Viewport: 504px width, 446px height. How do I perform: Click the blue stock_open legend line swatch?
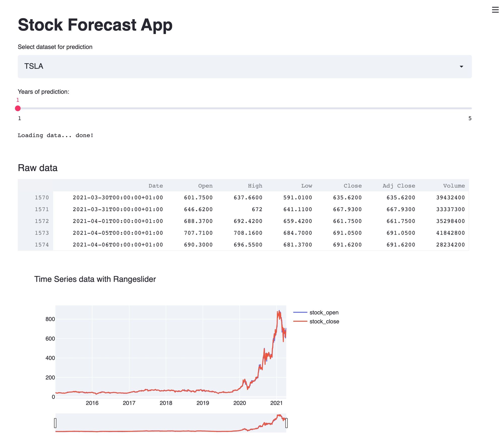point(300,313)
